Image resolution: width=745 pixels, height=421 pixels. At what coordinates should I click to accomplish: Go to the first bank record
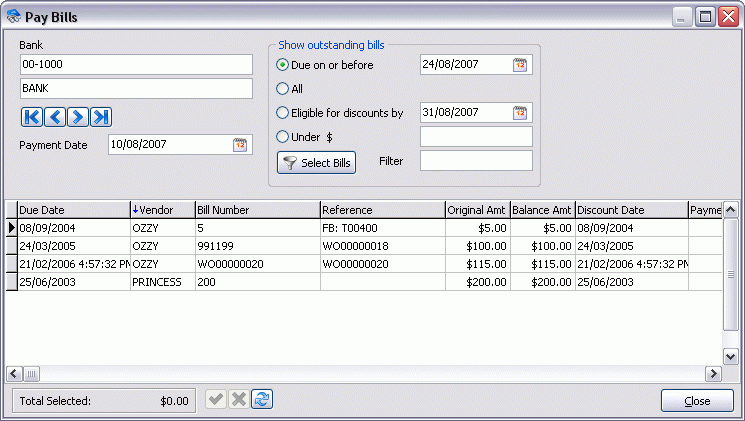pos(31,117)
